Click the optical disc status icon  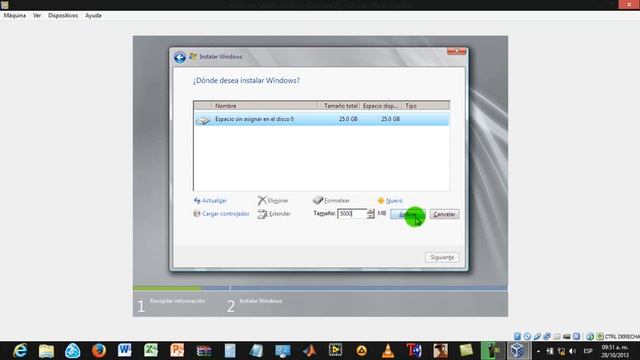tap(527, 336)
